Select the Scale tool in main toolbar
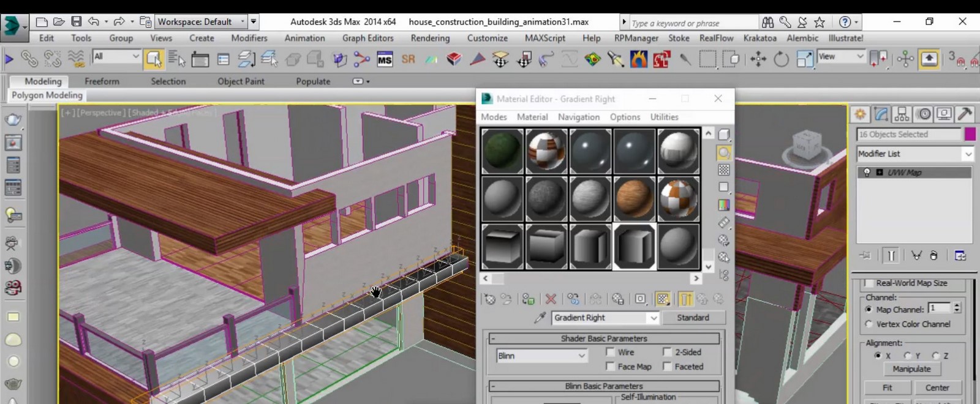 point(804,59)
